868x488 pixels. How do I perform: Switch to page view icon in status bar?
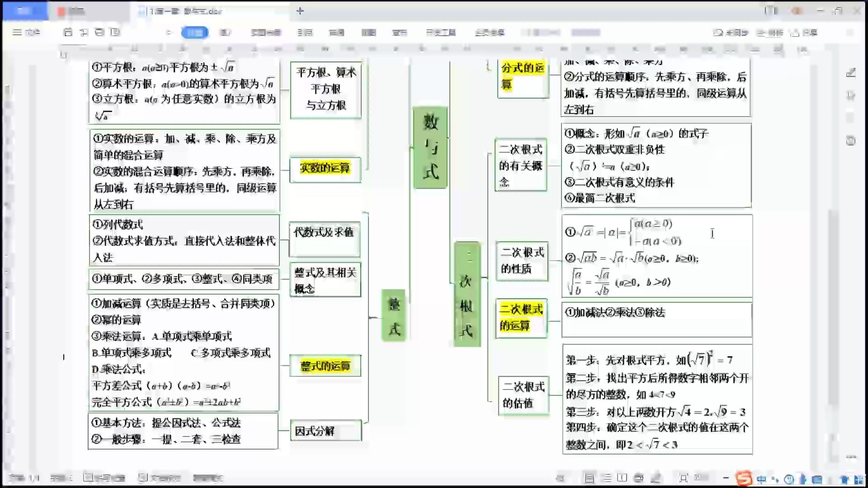coord(590,478)
